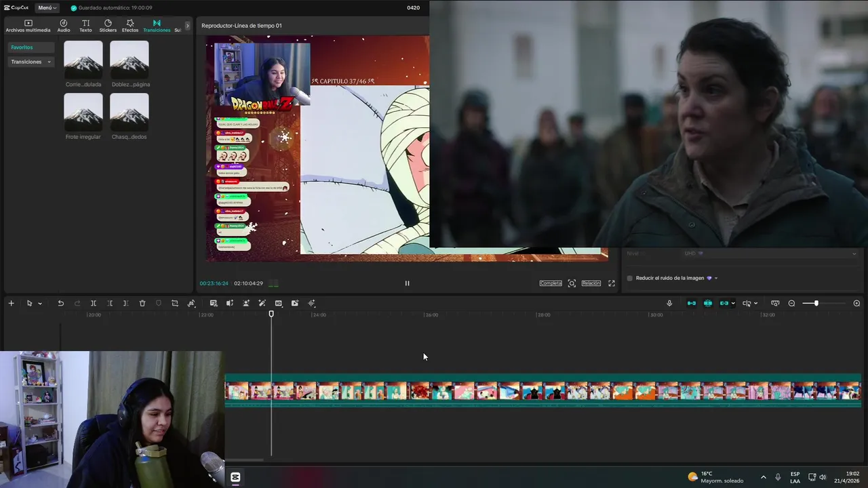The height and width of the screenshot is (488, 868).
Task: Zoom out the timeline
Action: coord(791,303)
